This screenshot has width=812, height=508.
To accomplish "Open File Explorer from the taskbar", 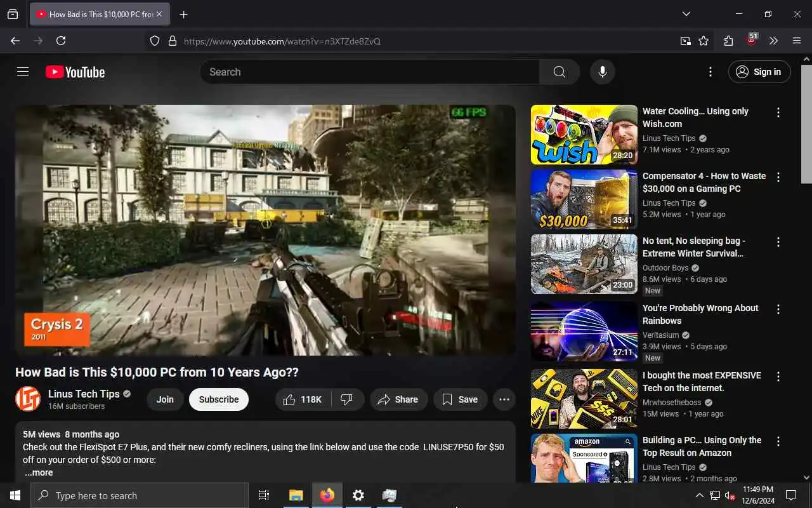I will tap(296, 495).
